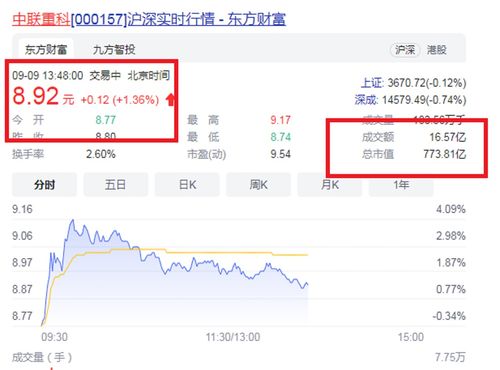The image size is (500, 370).
Task: Click the red up-arrow price change icon
Action: pyautogui.click(x=170, y=100)
